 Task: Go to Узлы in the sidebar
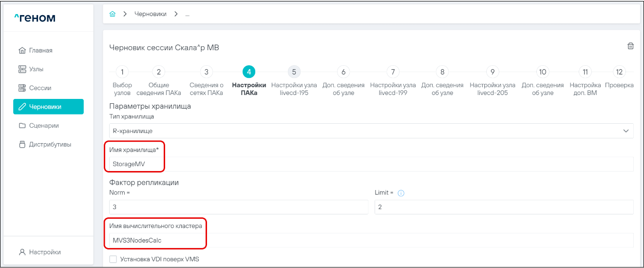pos(36,69)
